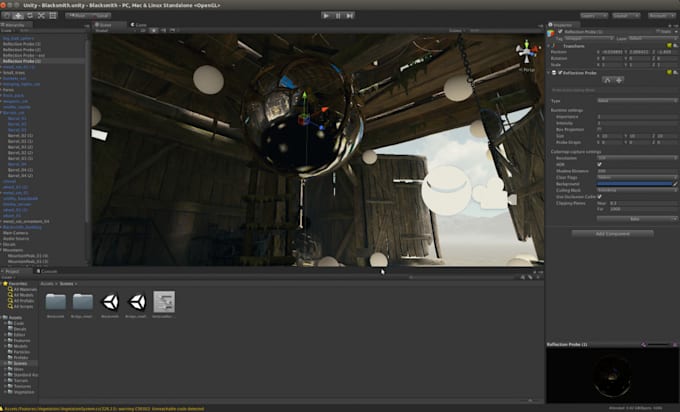Screen dimensions: 680x412
Task: Click the Add Component button
Action: point(611,233)
